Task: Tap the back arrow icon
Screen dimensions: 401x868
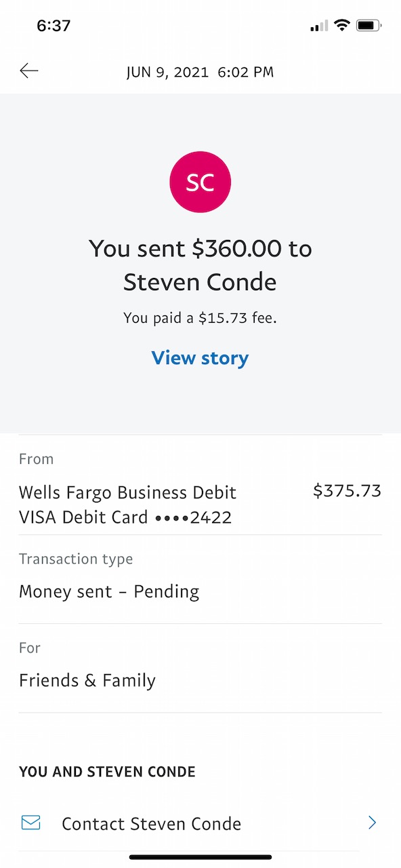Action: (x=29, y=71)
